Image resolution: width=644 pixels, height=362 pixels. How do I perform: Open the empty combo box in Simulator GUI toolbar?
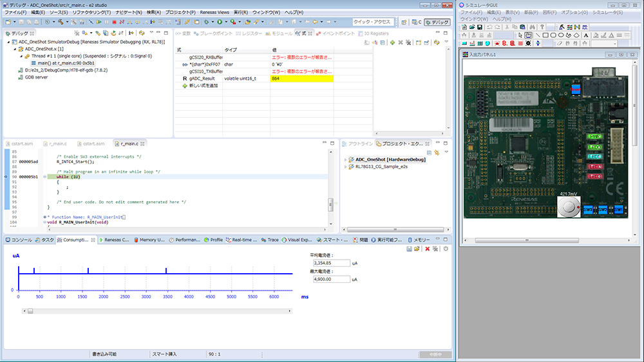[x=604, y=43]
